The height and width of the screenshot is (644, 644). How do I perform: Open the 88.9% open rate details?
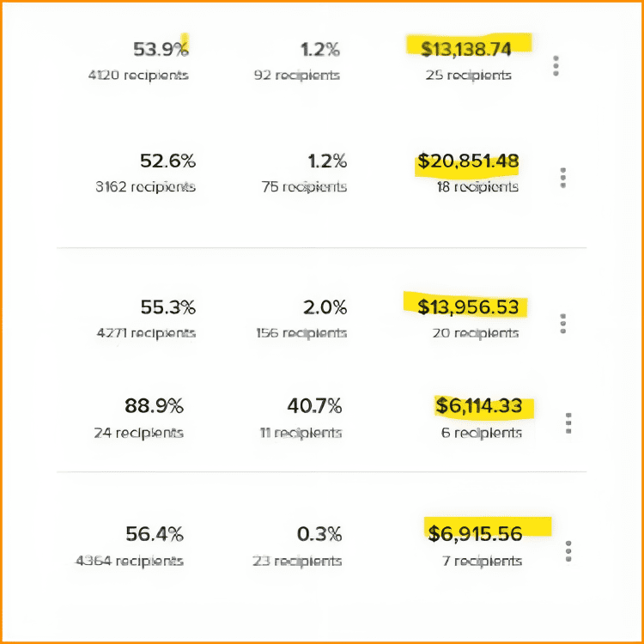[155, 405]
